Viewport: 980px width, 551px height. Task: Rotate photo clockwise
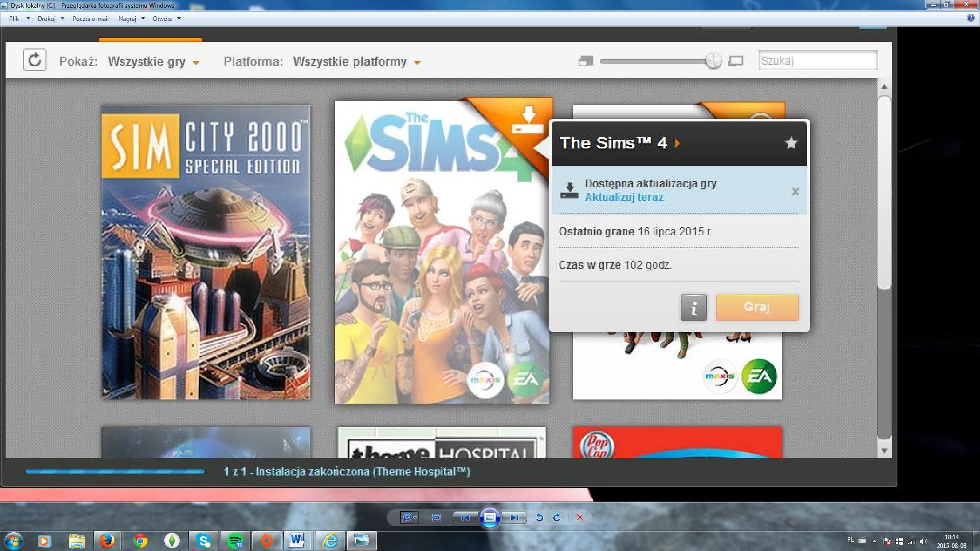pos(557,517)
